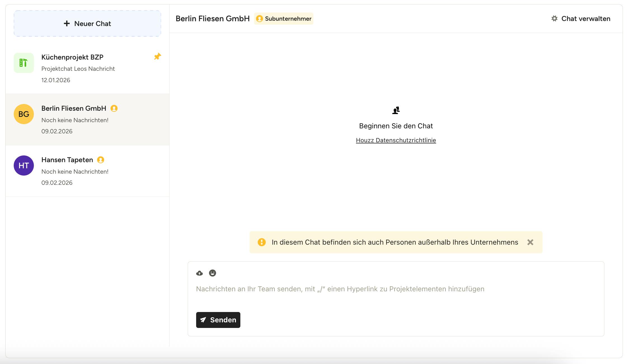629x364 pixels.
Task: Click the warning icon in the yellow banner
Action: coord(262,242)
